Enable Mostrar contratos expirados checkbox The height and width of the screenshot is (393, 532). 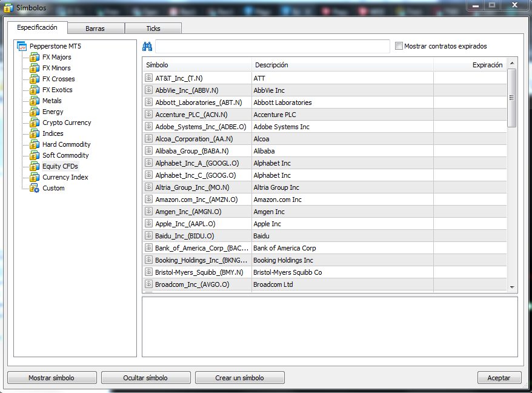tap(399, 46)
